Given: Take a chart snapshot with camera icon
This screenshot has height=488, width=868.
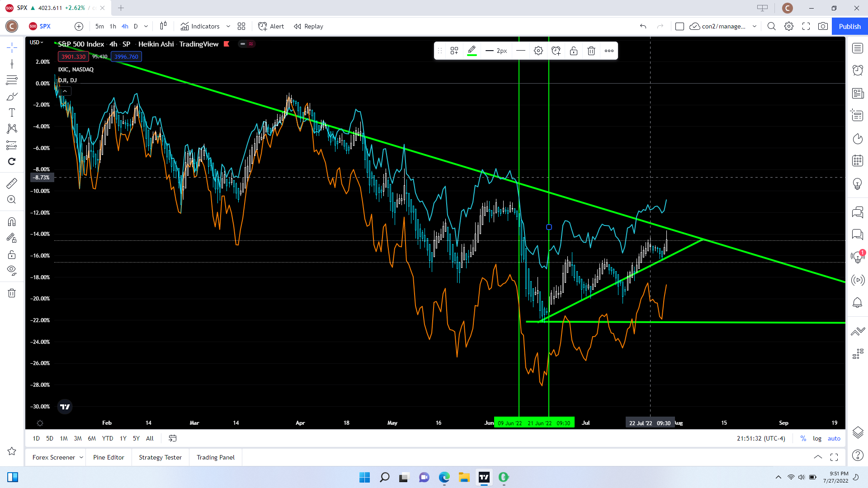Looking at the screenshot, I should (x=823, y=26).
